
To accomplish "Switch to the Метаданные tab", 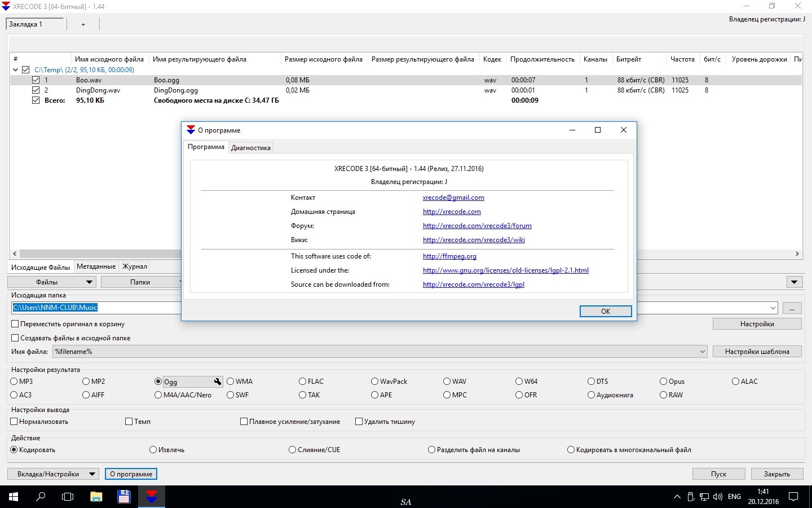I will pos(96,266).
